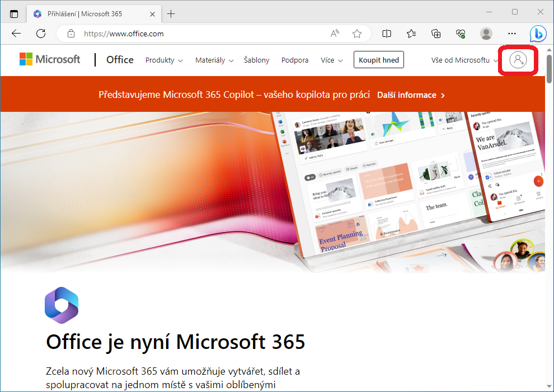Image resolution: width=554 pixels, height=392 pixels.
Task: Open Settings and more menu
Action: [x=511, y=34]
